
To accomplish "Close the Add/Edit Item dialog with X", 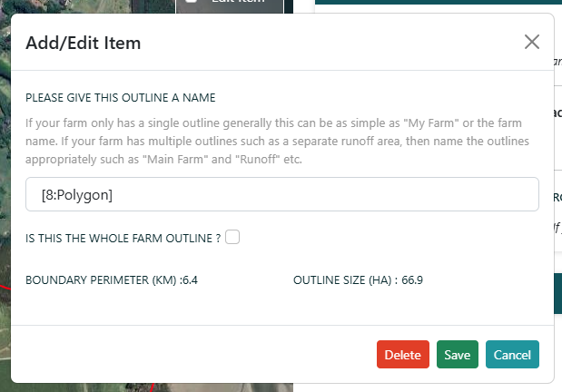I will (531, 42).
